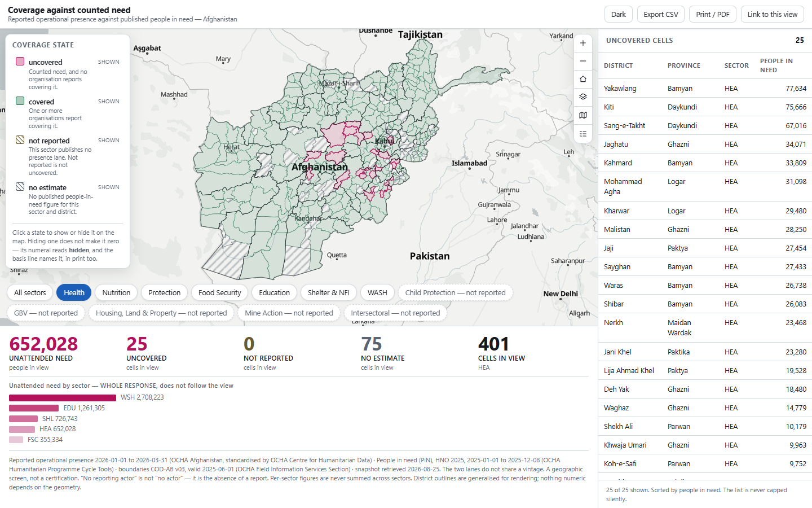
Task: Select the Nutrition sector filter
Action: tap(116, 292)
